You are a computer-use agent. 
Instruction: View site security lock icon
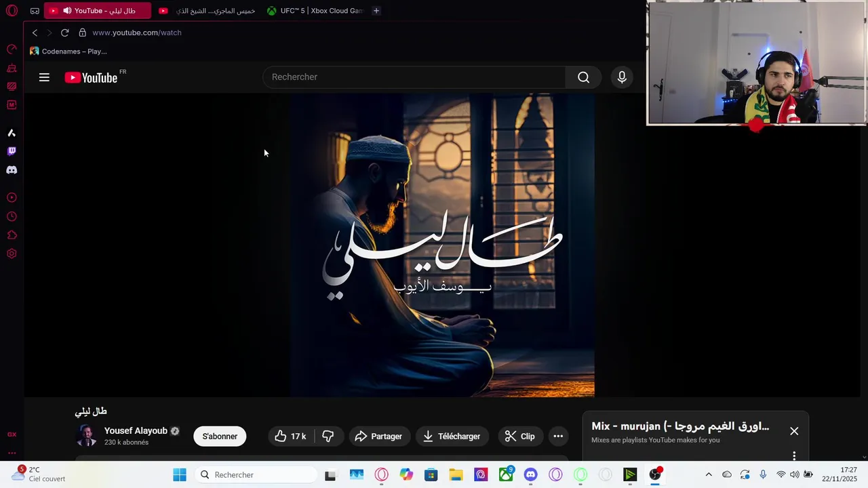click(x=82, y=33)
